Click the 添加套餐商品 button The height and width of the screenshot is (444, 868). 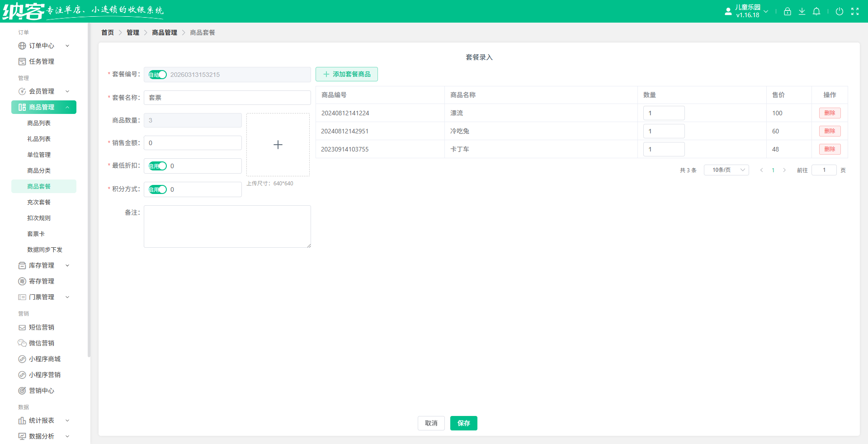pyautogui.click(x=346, y=74)
